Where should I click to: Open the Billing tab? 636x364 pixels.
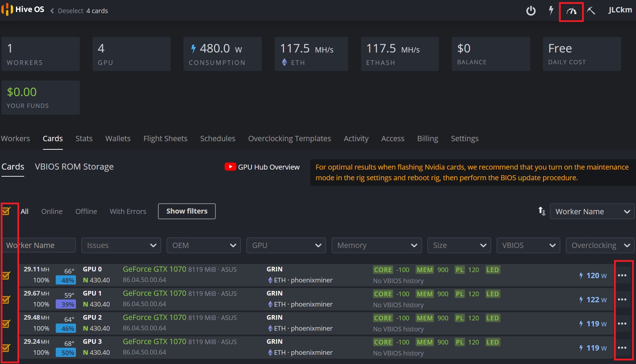pos(428,138)
